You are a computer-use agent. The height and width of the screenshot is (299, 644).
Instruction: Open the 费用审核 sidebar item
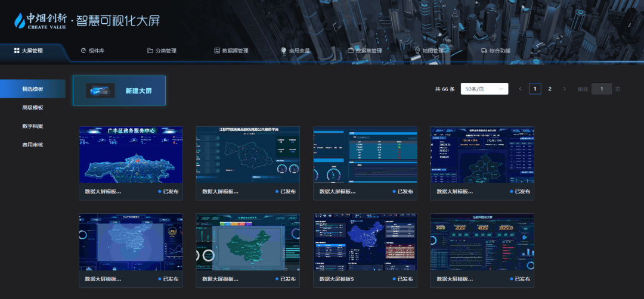tap(33, 145)
